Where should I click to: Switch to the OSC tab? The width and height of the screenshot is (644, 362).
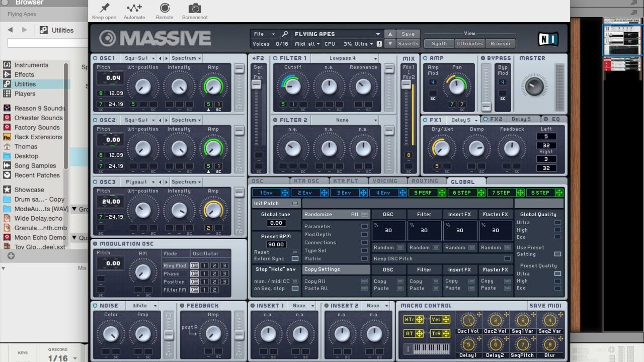[269, 182]
